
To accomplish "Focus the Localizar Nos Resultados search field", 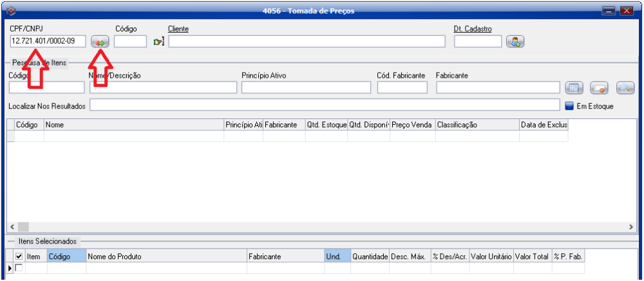I will [324, 105].
